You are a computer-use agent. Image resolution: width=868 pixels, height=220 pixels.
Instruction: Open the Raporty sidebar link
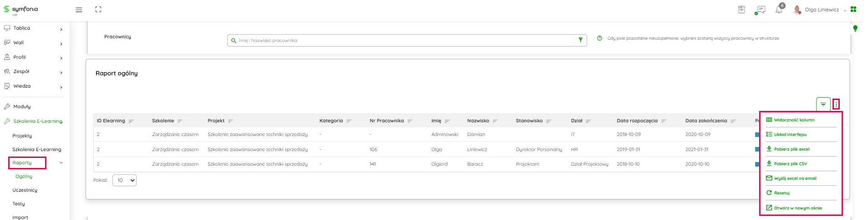click(22, 163)
